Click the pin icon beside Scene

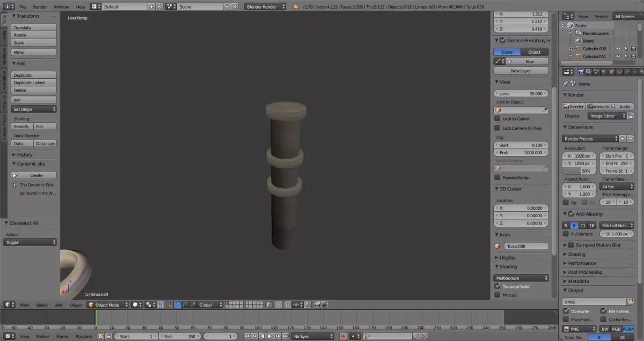[566, 84]
